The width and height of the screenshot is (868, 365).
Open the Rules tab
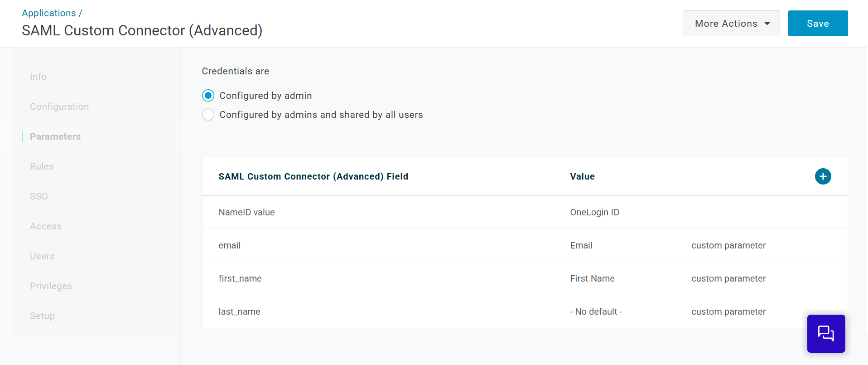click(x=42, y=166)
